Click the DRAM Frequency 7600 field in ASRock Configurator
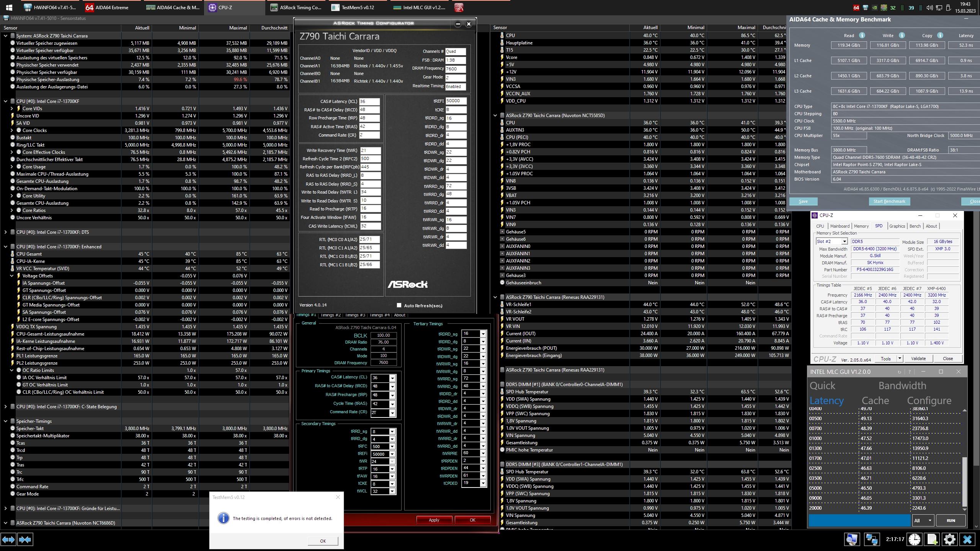The image size is (980, 551). click(456, 68)
